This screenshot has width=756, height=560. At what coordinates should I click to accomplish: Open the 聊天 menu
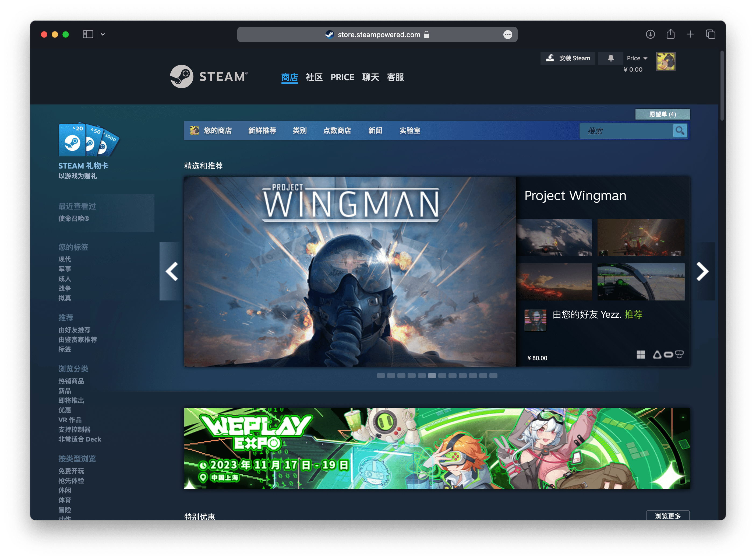[370, 77]
